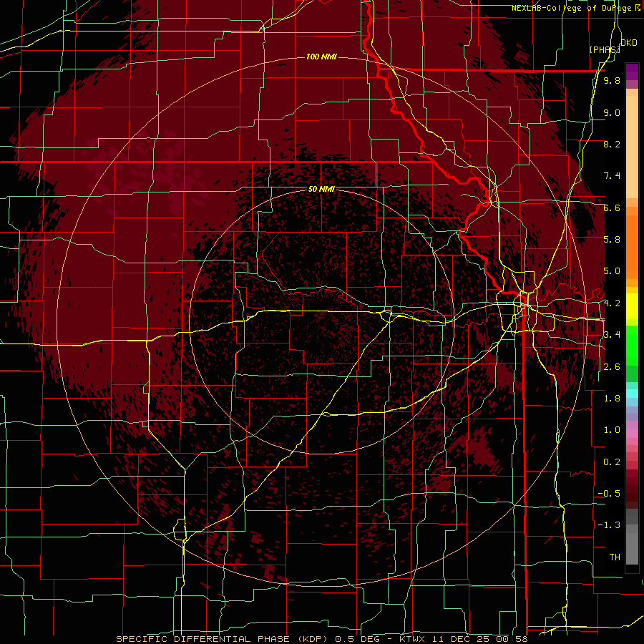644x644 pixels.
Task: Click the "5.8" value on the color scale
Action: point(612,240)
